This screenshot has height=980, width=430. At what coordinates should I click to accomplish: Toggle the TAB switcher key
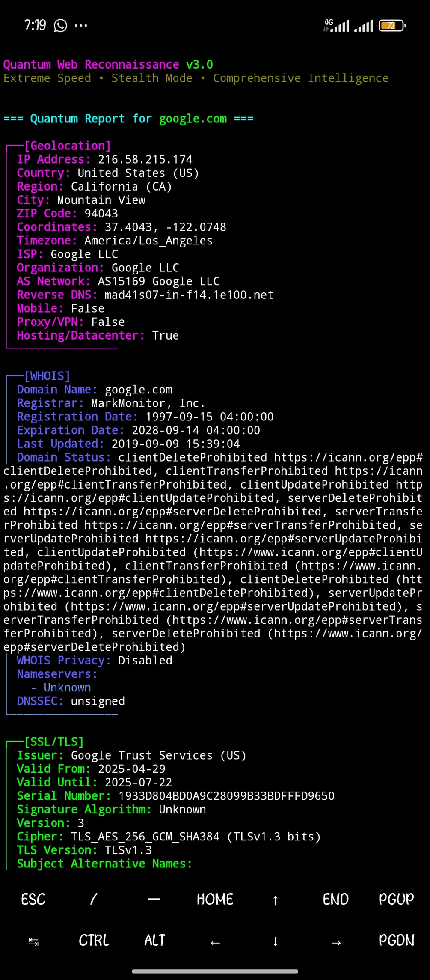(x=33, y=940)
